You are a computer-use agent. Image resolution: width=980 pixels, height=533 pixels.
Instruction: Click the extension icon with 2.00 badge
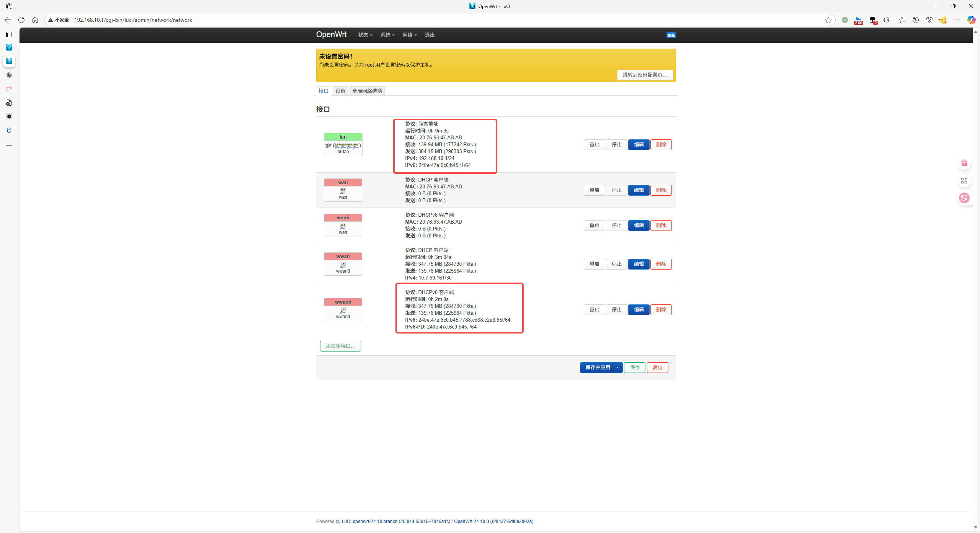pos(858,20)
